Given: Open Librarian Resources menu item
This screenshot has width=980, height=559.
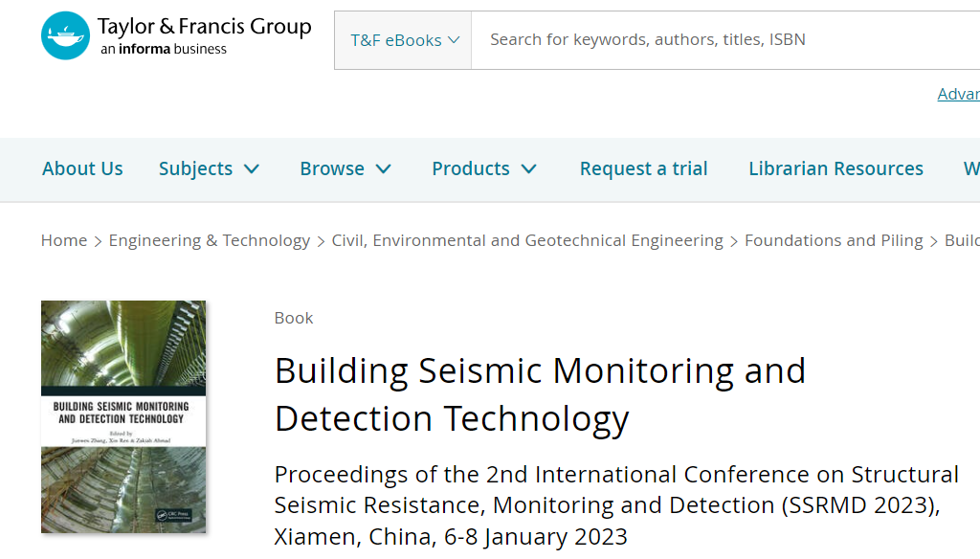Looking at the screenshot, I should click(x=835, y=168).
